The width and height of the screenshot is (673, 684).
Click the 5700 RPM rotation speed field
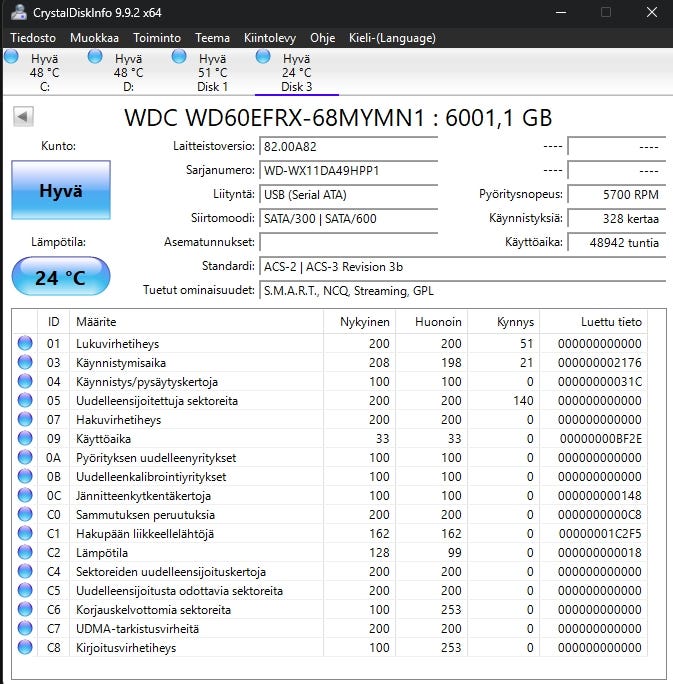click(617, 194)
